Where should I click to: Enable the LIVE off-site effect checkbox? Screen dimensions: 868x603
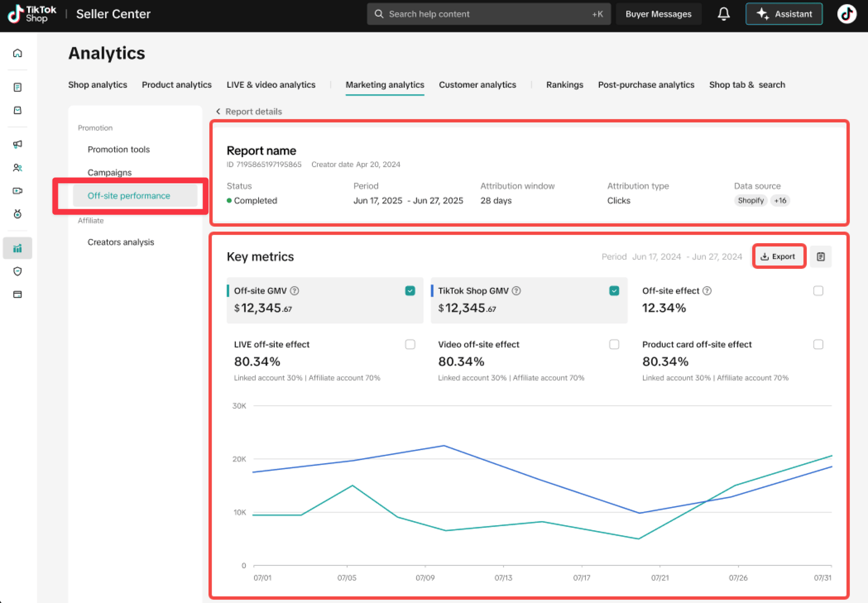click(410, 344)
